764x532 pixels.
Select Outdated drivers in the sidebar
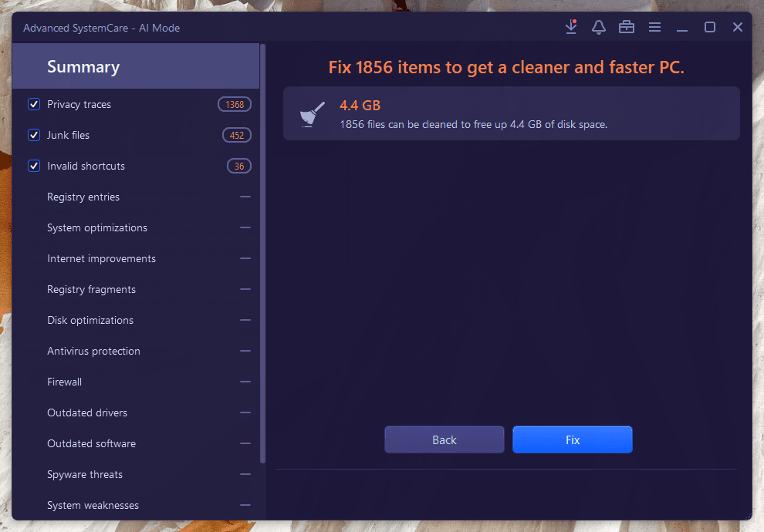[x=87, y=412]
